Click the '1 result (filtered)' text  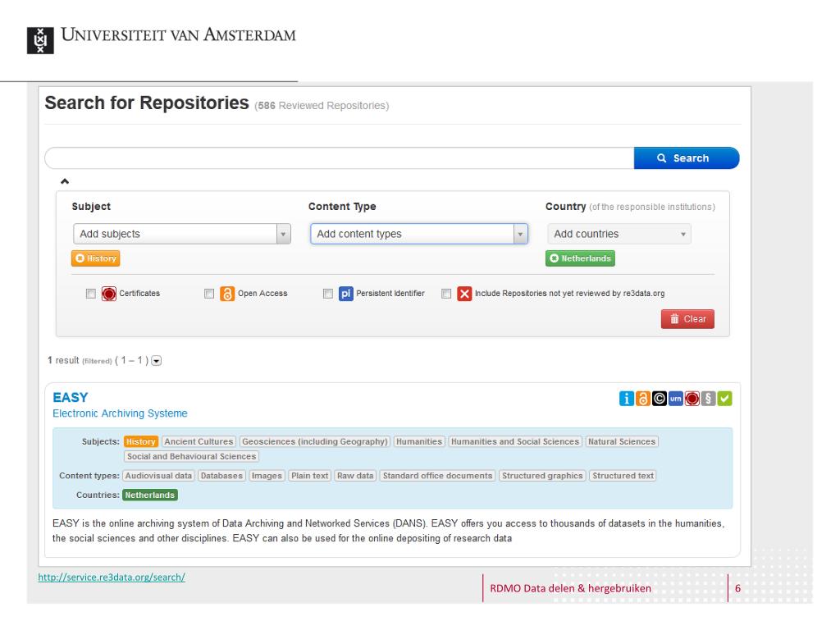coord(80,361)
